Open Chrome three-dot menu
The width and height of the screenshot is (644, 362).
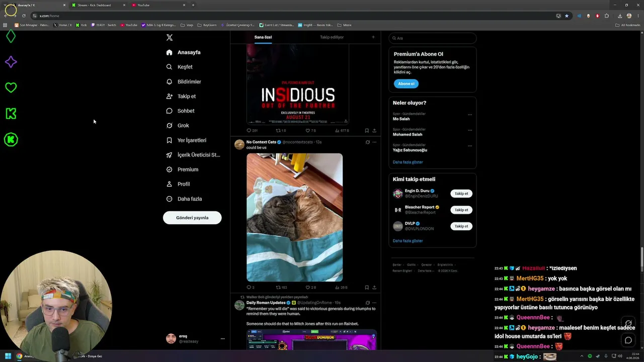pyautogui.click(x=638, y=16)
